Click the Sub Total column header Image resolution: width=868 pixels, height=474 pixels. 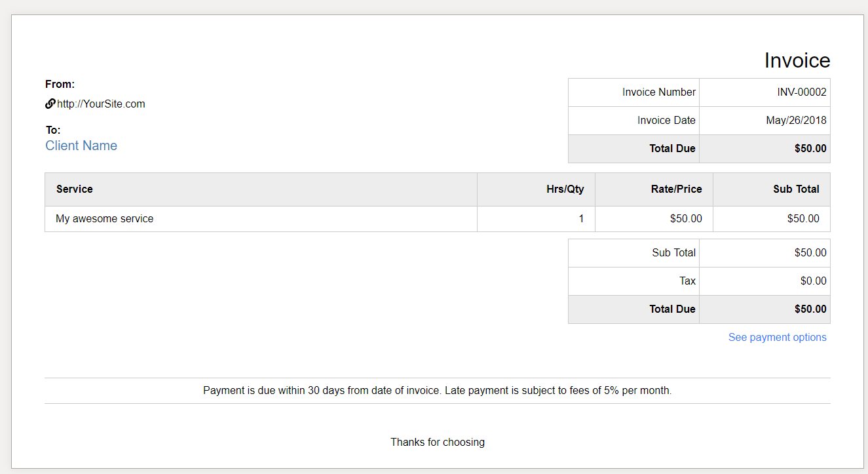pyautogui.click(x=795, y=189)
